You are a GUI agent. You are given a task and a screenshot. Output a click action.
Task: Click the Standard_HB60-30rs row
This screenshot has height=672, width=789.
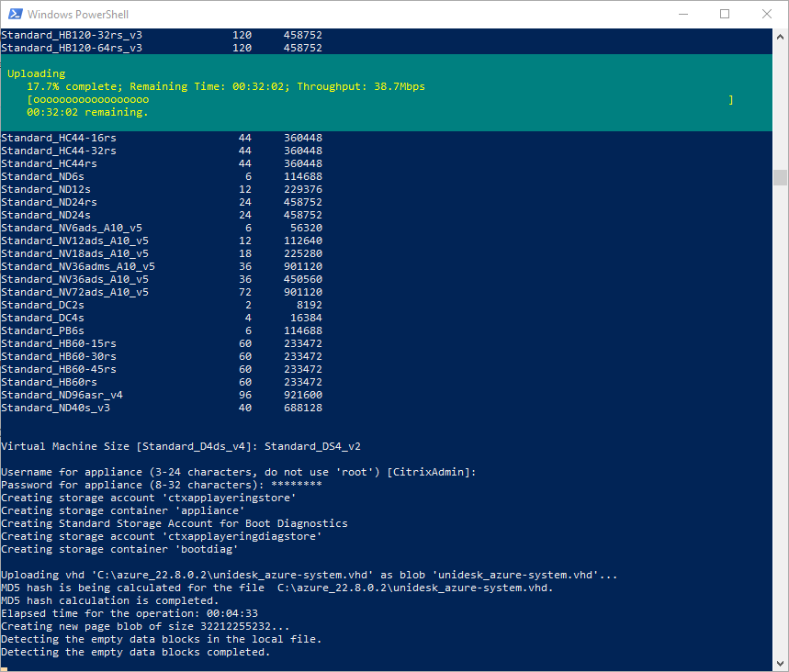(x=162, y=356)
